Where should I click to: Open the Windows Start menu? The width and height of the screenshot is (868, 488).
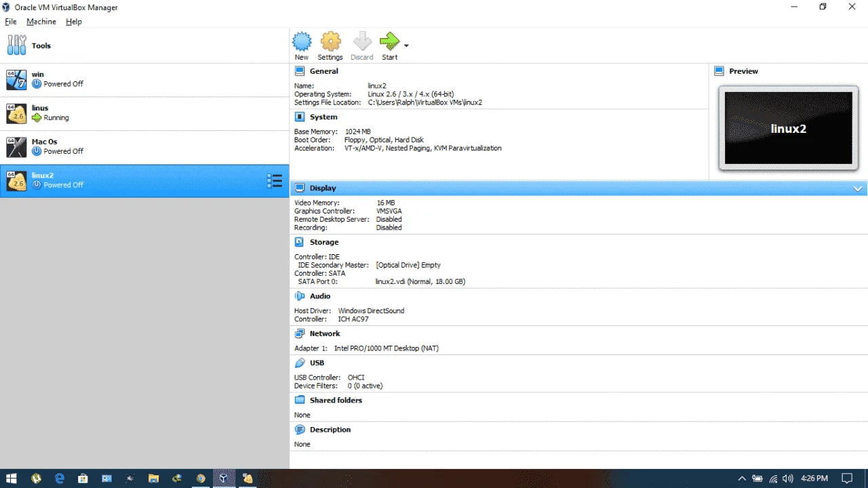pyautogui.click(x=12, y=479)
